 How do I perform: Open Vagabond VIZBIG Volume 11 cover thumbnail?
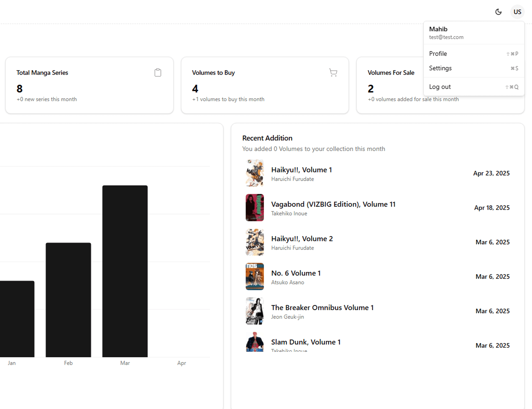(x=255, y=207)
